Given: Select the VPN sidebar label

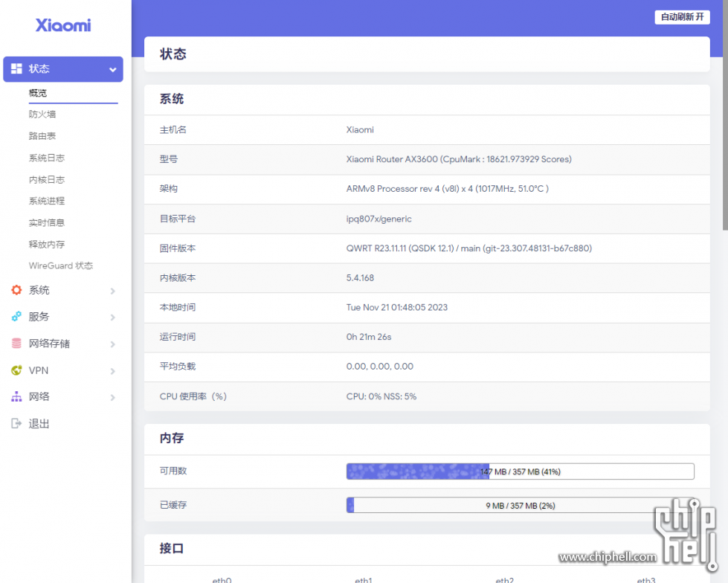Looking at the screenshot, I should [x=39, y=370].
